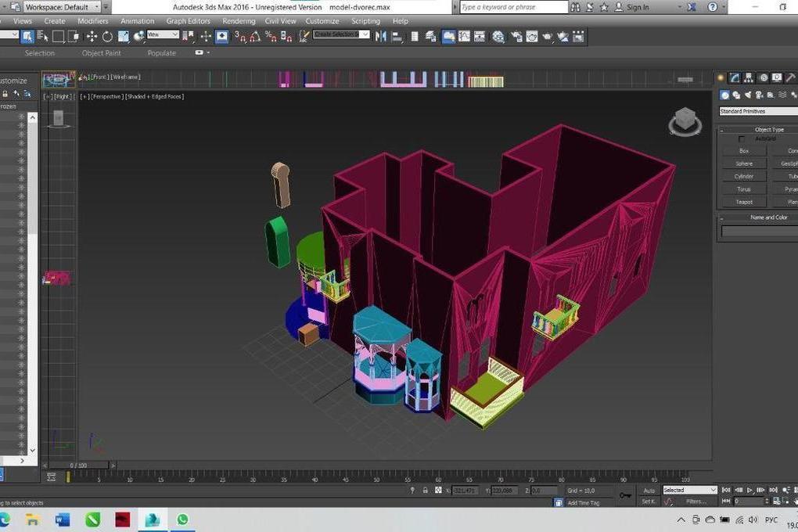Open the Hierarchy command panel tab

pyautogui.click(x=749, y=77)
